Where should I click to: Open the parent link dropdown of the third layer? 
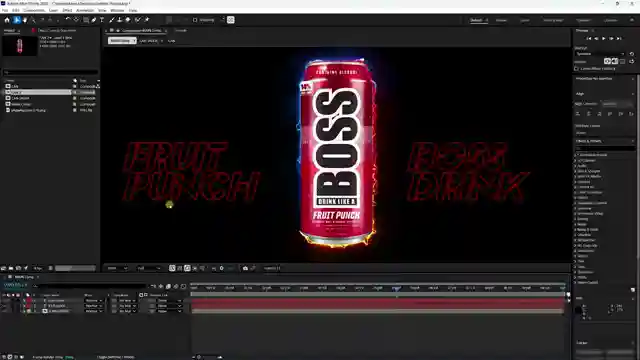tap(170, 311)
